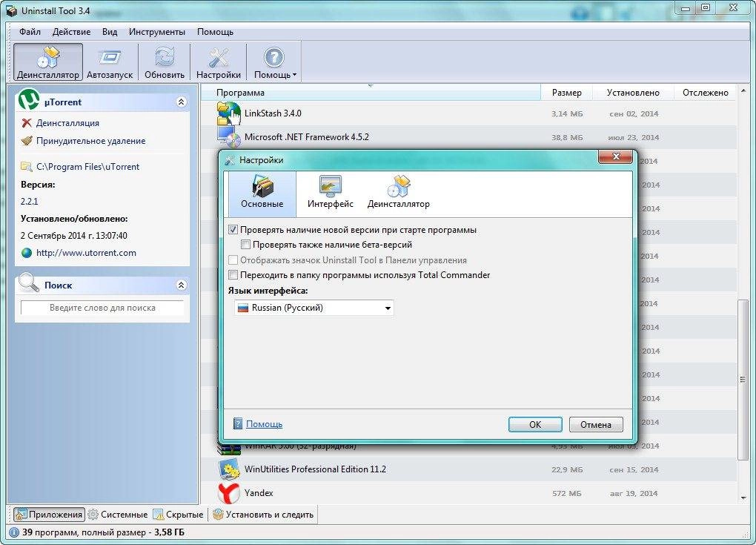Open the interface language dropdown
Image resolution: width=756 pixels, height=545 pixels.
point(314,308)
